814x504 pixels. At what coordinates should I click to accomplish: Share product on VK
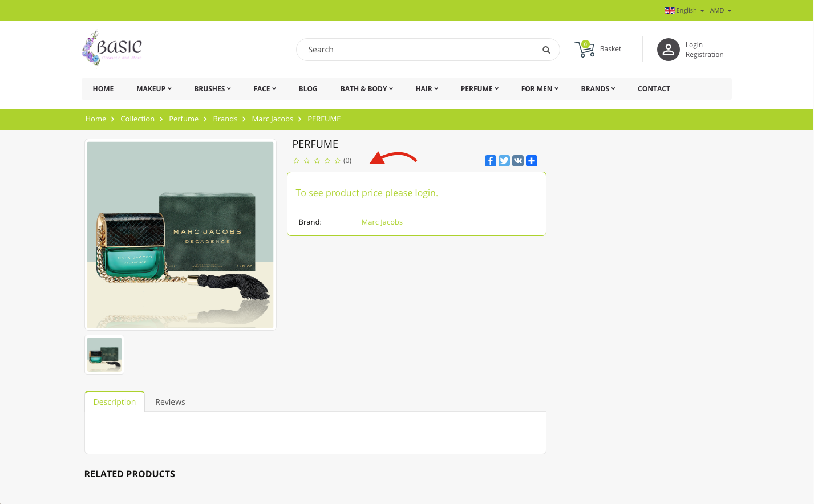point(518,161)
